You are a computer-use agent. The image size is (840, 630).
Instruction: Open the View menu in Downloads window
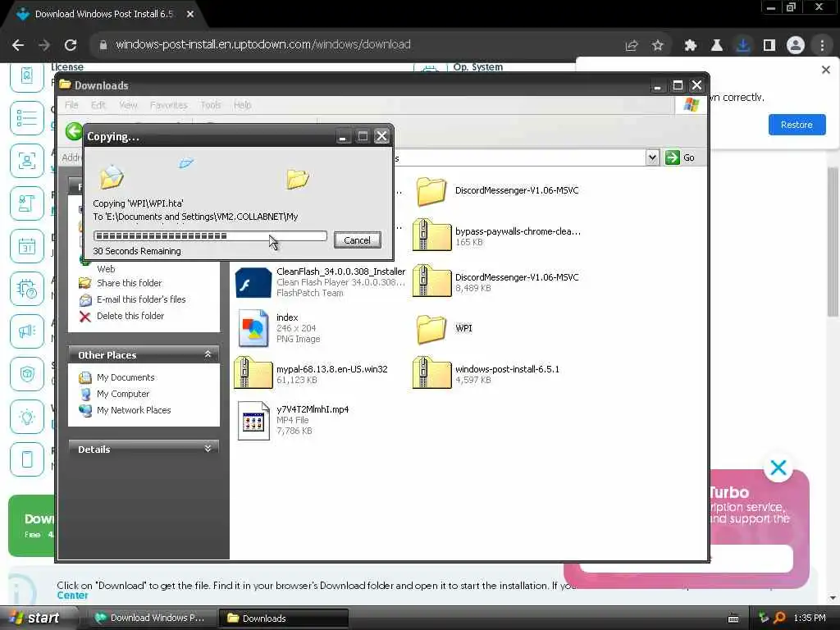coord(128,105)
